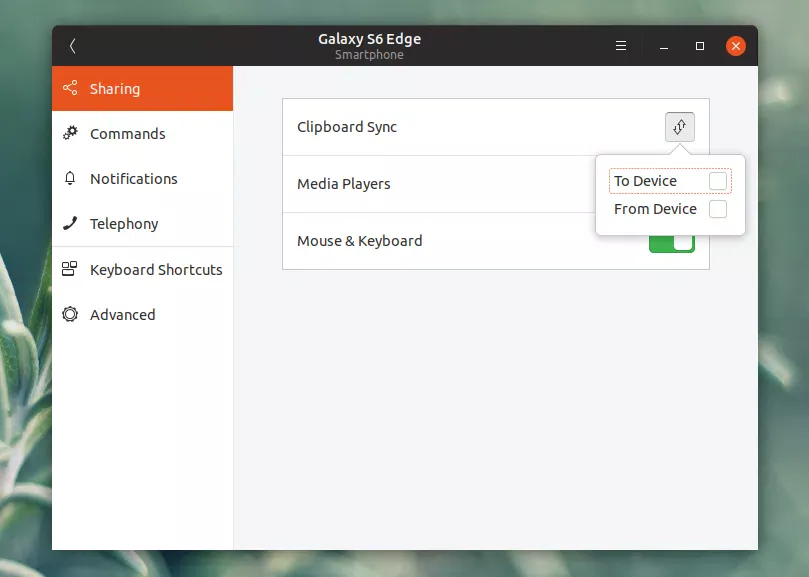Viewport: 809px width, 577px height.
Task: Close the window with the orange X
Action: pos(736,46)
